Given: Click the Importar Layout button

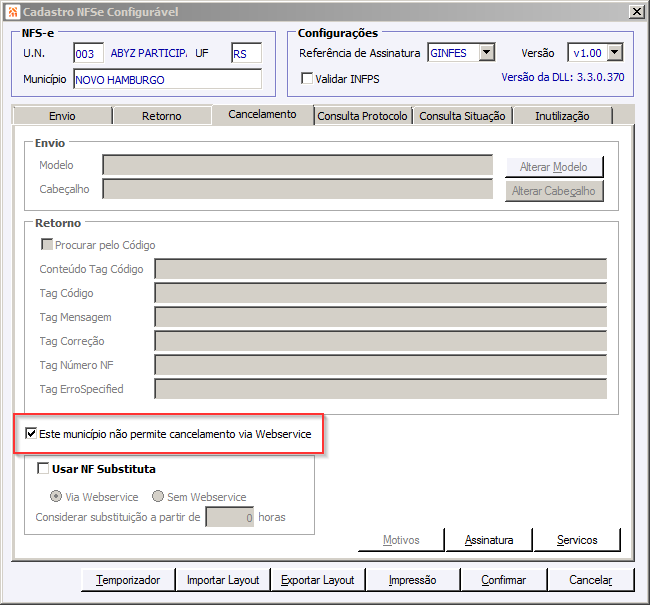Looking at the screenshot, I should pos(223,580).
